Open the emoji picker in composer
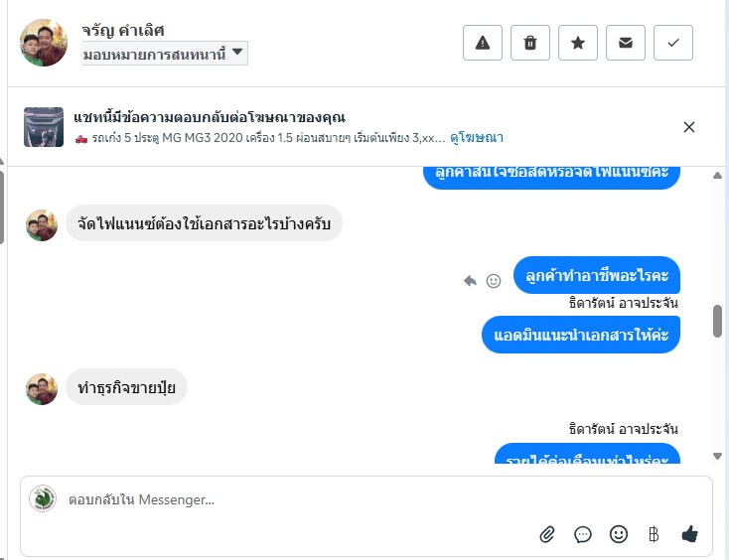 coord(619,534)
